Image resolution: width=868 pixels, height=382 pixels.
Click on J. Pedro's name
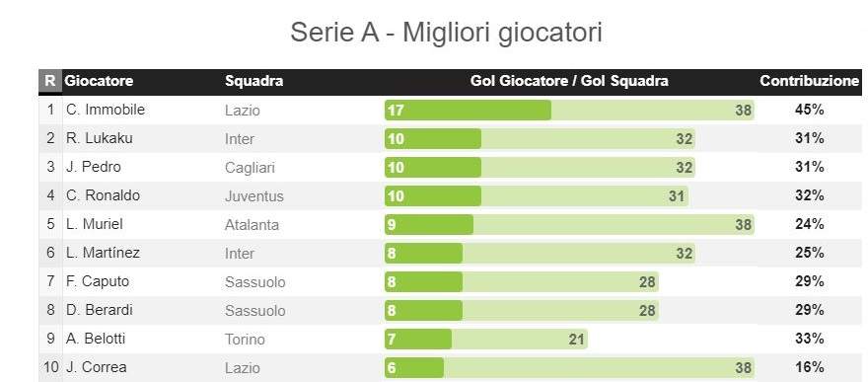(x=93, y=167)
